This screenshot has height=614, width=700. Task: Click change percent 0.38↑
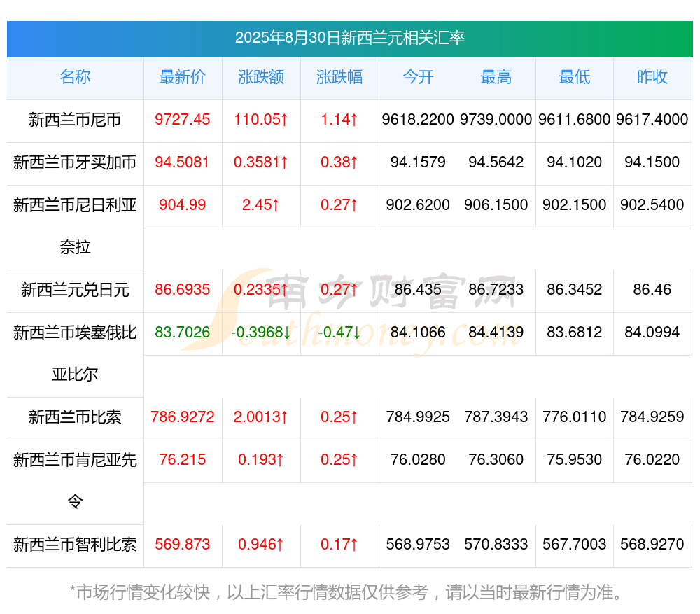[x=339, y=162]
